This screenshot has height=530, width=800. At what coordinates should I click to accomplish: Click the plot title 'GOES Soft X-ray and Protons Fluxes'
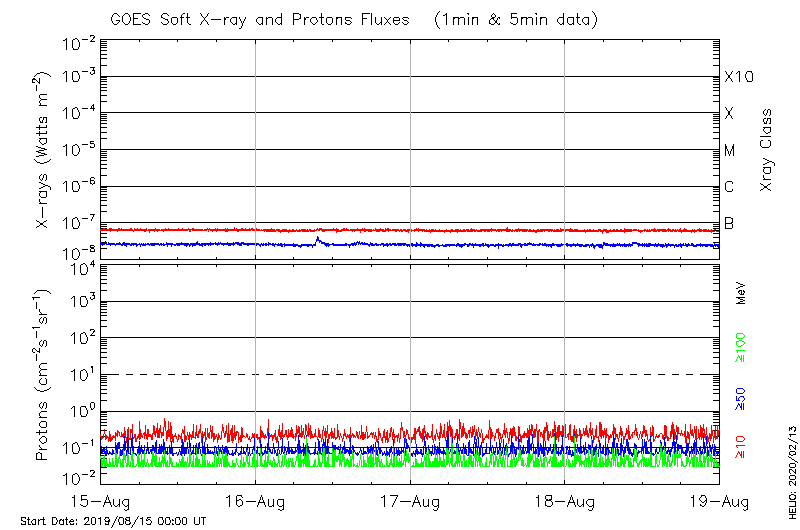(x=252, y=20)
